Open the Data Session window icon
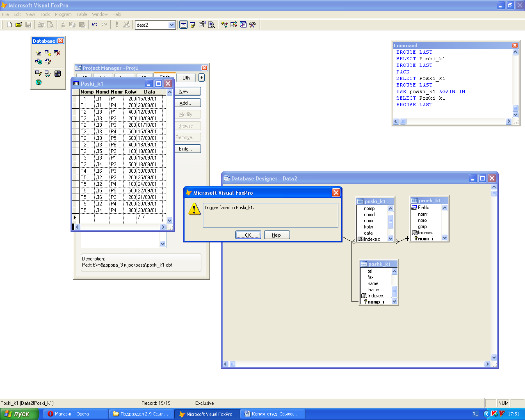The width and height of the screenshot is (525, 420). coord(192,25)
